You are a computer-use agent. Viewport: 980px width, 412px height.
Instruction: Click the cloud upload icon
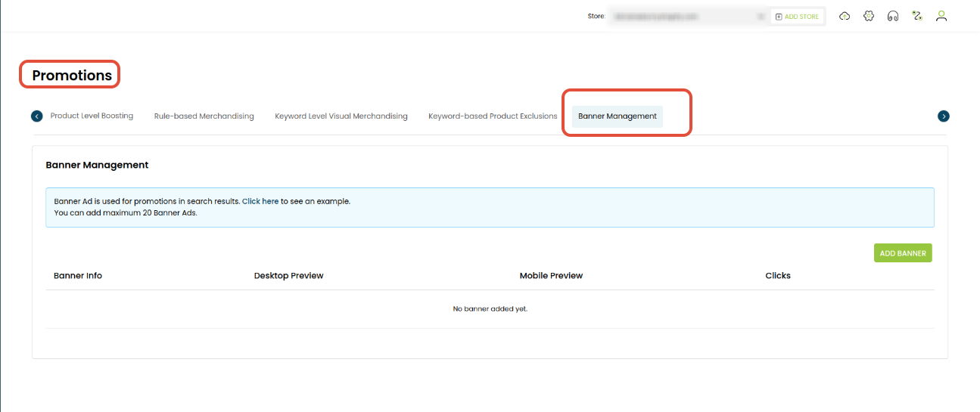(845, 16)
